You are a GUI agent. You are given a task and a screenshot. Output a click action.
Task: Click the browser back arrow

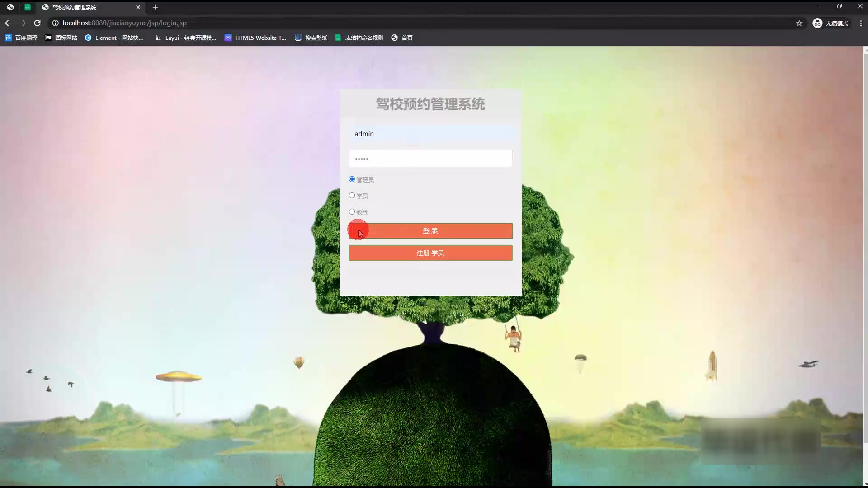(x=8, y=23)
